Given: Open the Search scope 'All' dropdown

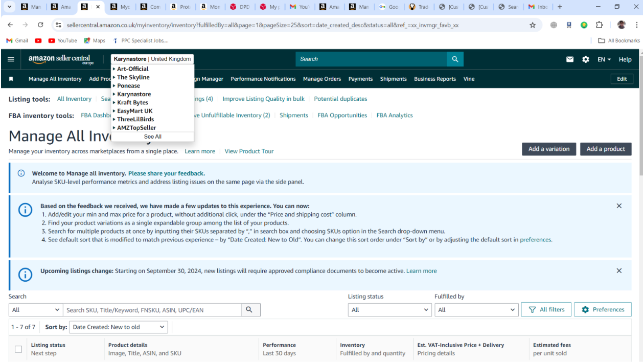Looking at the screenshot, I should pyautogui.click(x=36, y=310).
